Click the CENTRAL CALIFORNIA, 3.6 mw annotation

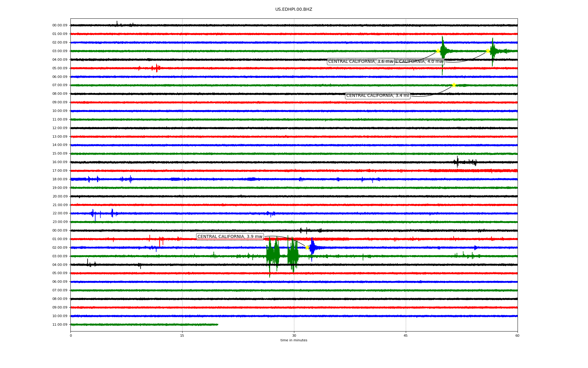352,62
